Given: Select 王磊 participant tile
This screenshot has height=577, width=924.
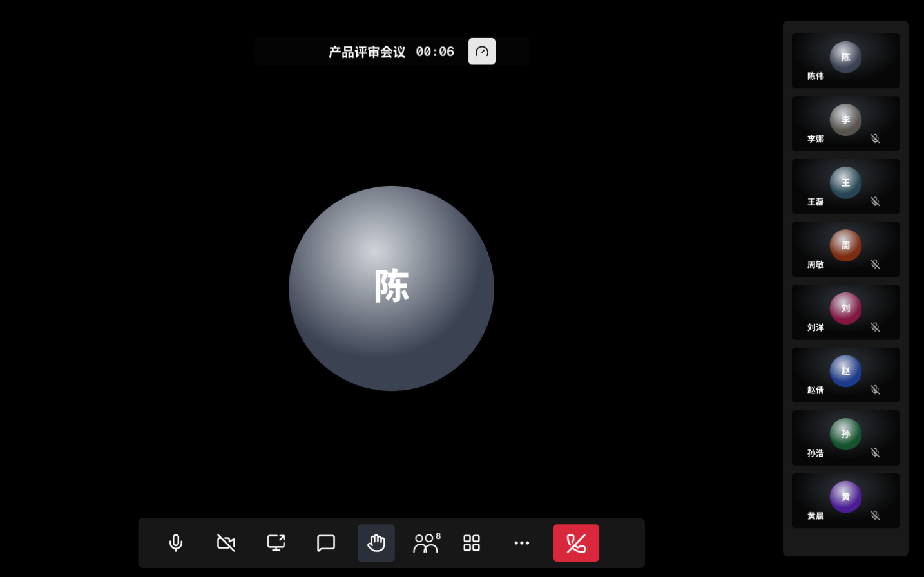Looking at the screenshot, I should click(x=845, y=187).
